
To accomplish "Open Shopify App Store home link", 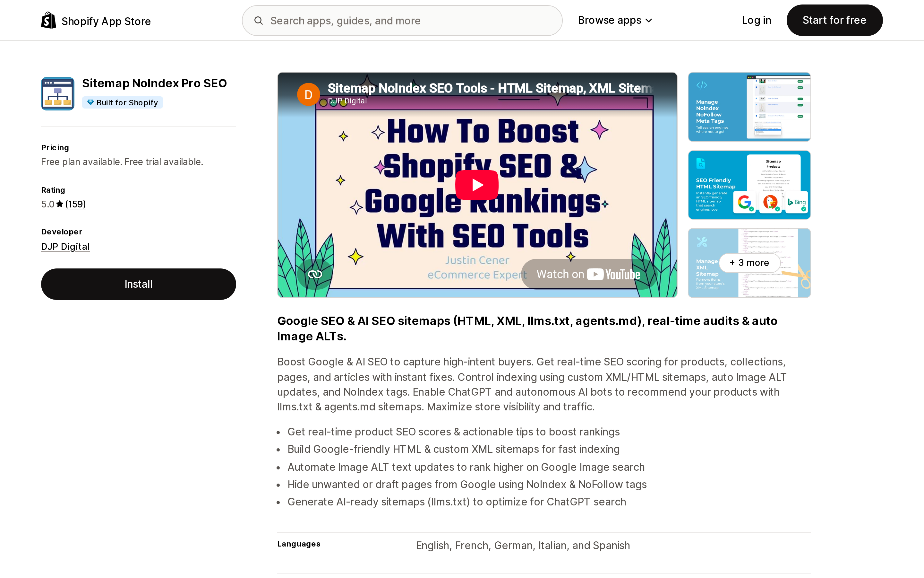I will click(x=96, y=21).
